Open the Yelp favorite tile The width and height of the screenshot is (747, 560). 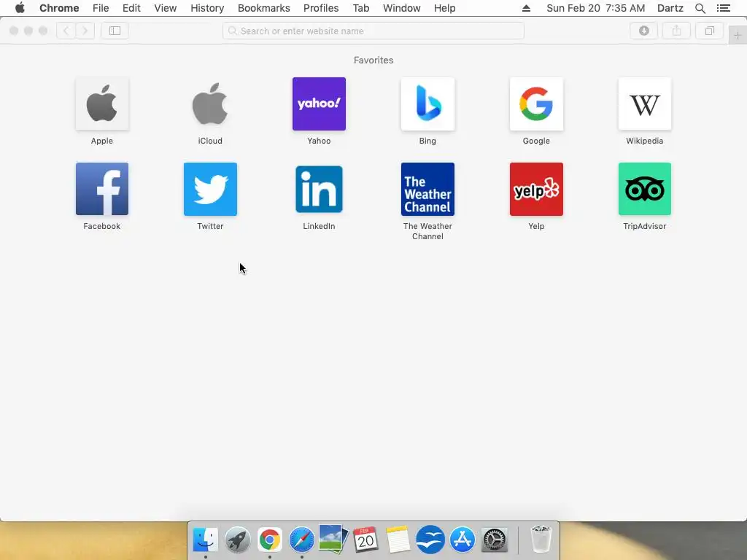(x=536, y=189)
